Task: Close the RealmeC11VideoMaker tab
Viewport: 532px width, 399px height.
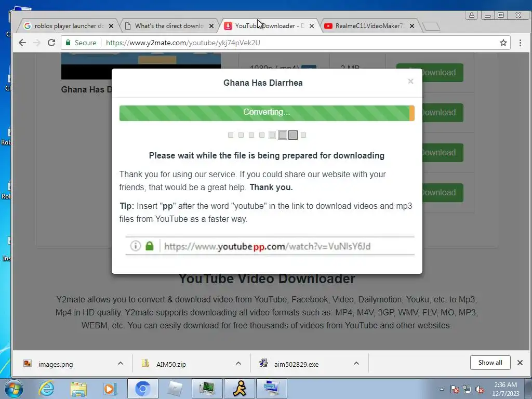Action: coord(411,26)
